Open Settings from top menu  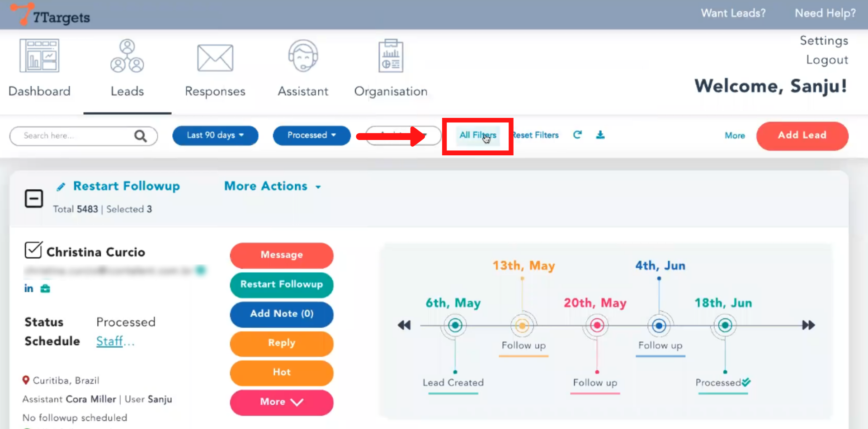(x=824, y=41)
